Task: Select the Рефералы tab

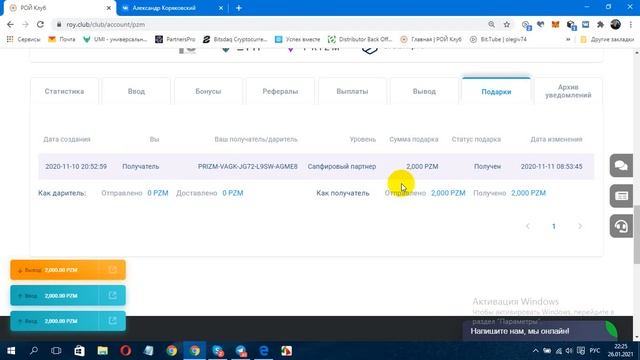Action: click(x=280, y=91)
